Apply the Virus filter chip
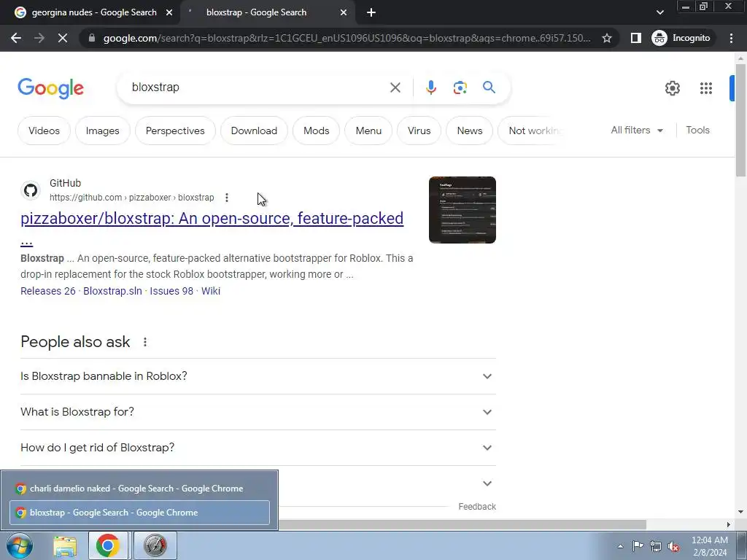This screenshot has width=747, height=560. coord(419,131)
